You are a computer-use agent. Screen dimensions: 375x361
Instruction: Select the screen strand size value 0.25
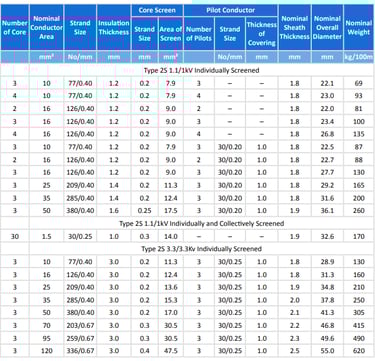[x=144, y=211]
